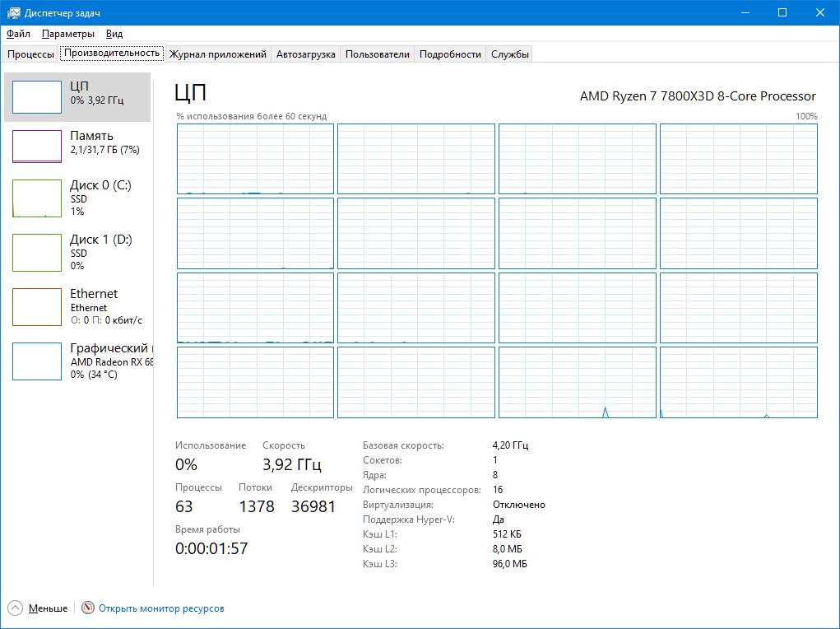Switch to the Процессы tab
Image resolution: width=840 pixels, height=629 pixels.
(30, 54)
